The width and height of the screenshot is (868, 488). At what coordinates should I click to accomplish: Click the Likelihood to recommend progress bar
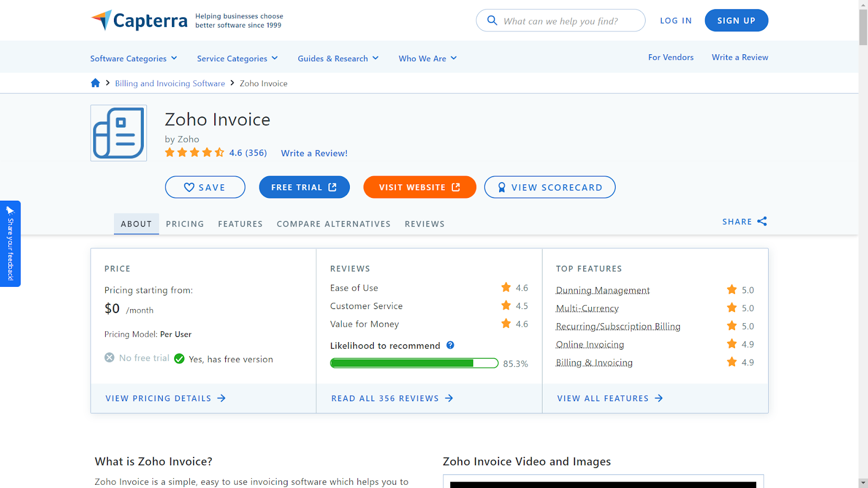coord(414,363)
